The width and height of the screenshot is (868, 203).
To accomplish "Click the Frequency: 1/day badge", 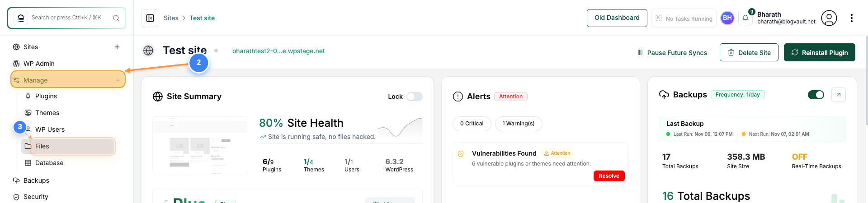I will [738, 95].
